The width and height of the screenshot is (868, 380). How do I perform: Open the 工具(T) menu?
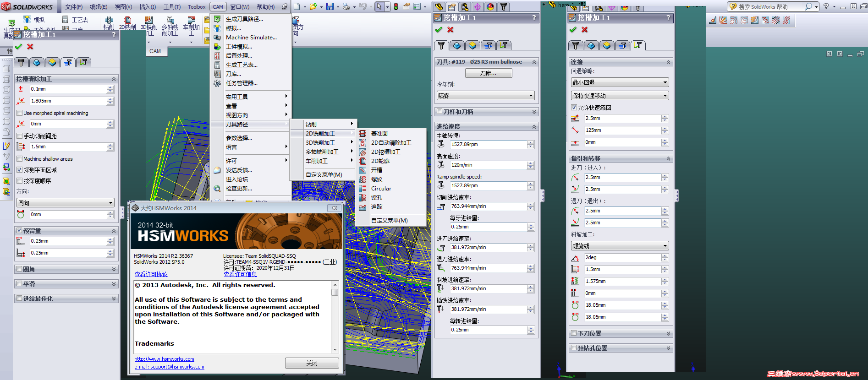(172, 7)
